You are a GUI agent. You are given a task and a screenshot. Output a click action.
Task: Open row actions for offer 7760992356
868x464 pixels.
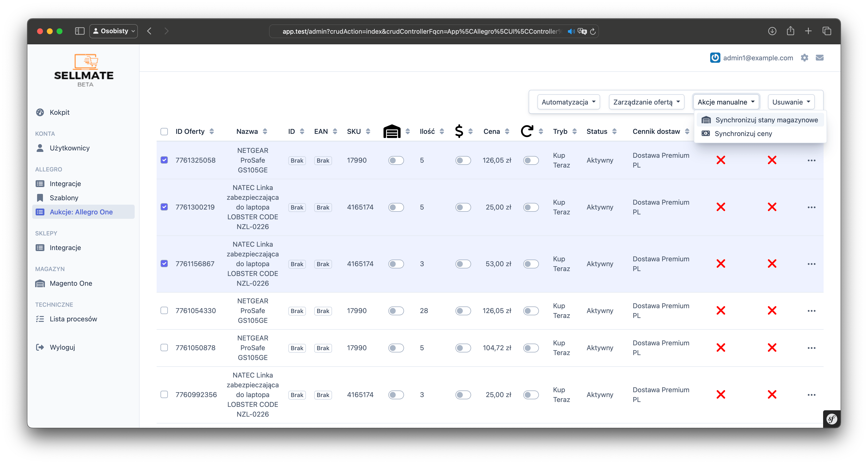(811, 395)
